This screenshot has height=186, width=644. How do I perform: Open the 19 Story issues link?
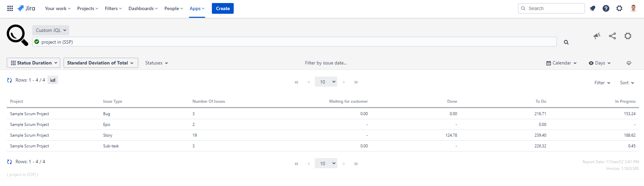[195, 135]
